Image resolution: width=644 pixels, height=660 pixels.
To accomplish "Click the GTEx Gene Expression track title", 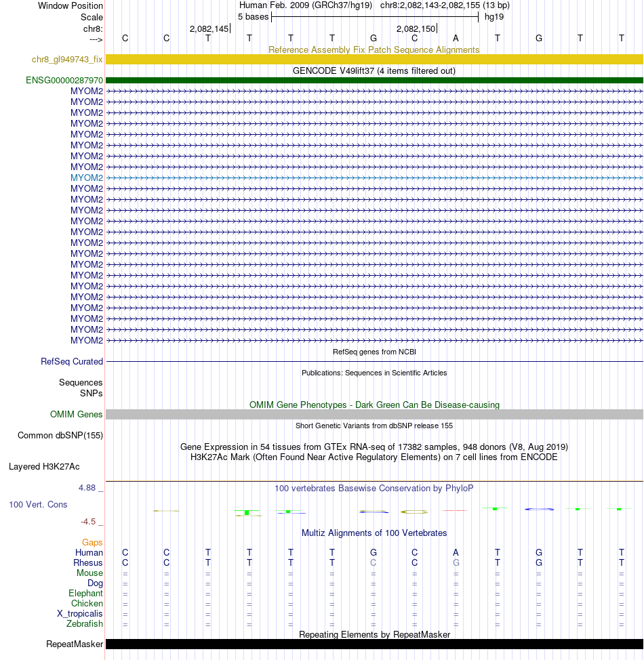I will pos(374,447).
